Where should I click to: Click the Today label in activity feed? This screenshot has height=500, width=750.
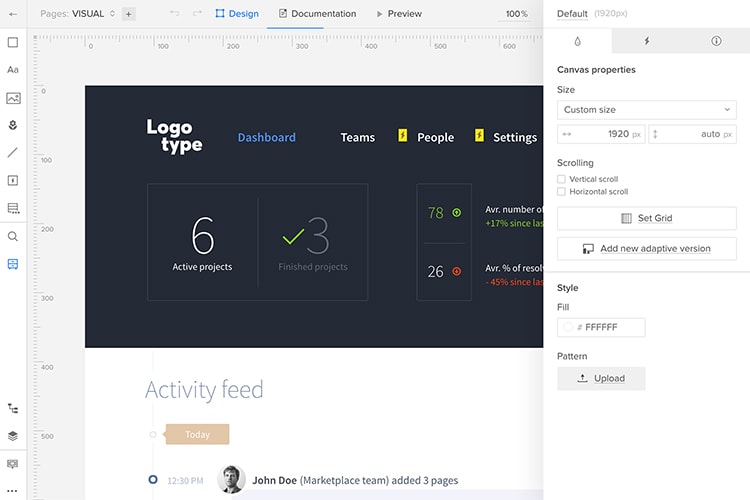(197, 434)
